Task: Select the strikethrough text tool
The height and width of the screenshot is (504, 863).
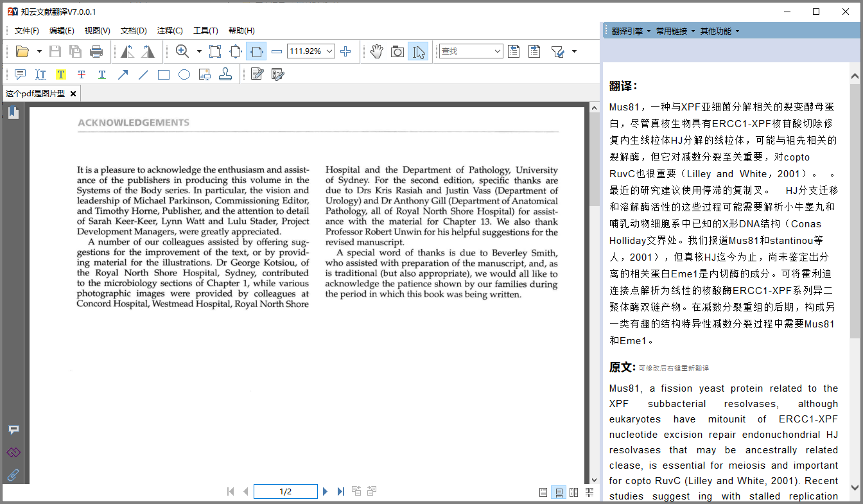Action: pyautogui.click(x=82, y=74)
